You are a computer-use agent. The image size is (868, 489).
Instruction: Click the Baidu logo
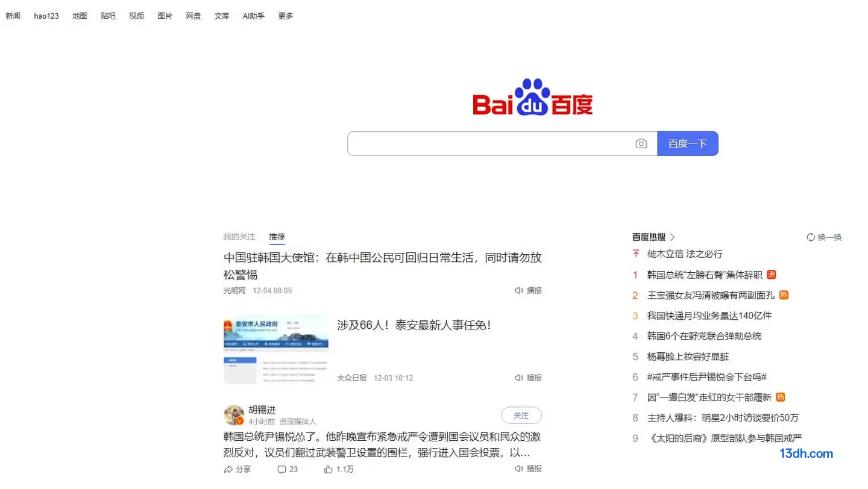click(533, 97)
